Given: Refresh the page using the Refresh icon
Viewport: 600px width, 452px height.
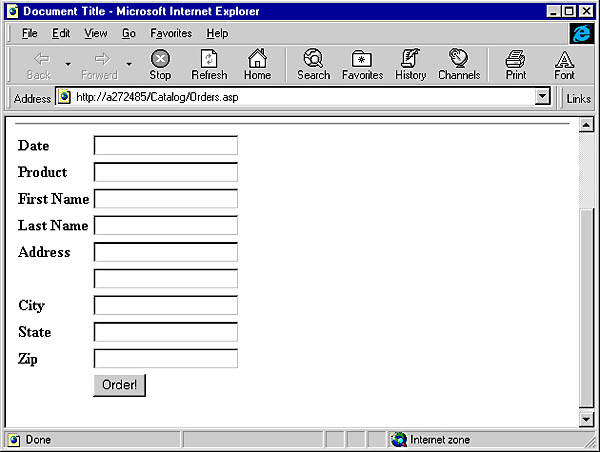Looking at the screenshot, I should tap(209, 64).
